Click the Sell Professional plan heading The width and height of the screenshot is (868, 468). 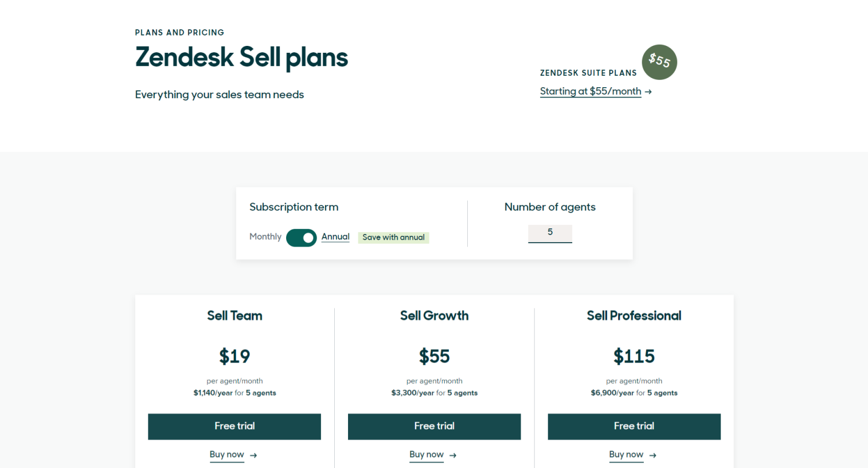coord(634,315)
